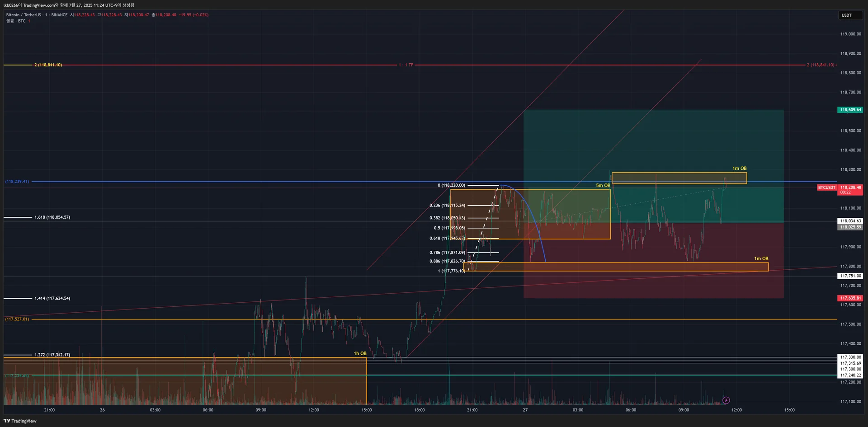This screenshot has width=868, height=427.
Task: Select the green 118,609.64 target price label
Action: (x=850, y=110)
